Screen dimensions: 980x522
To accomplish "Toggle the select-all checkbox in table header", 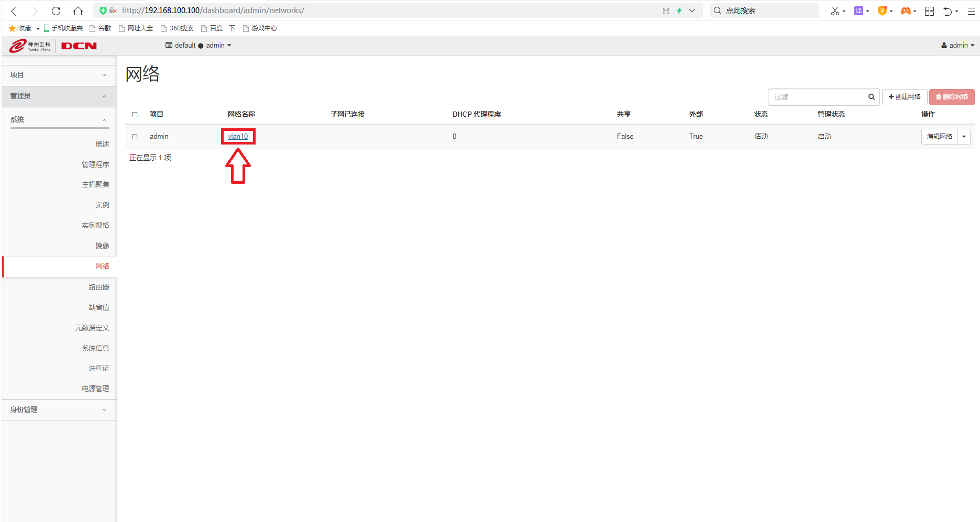I will click(x=135, y=115).
